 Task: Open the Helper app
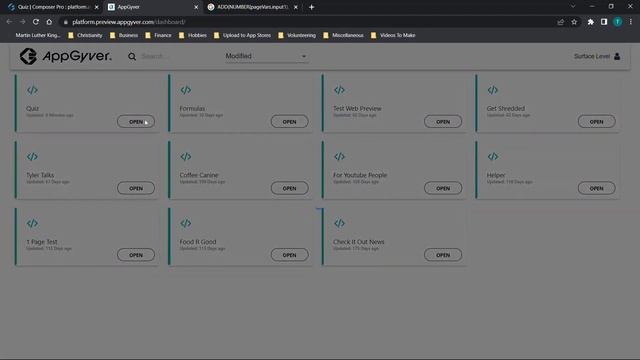click(x=596, y=188)
